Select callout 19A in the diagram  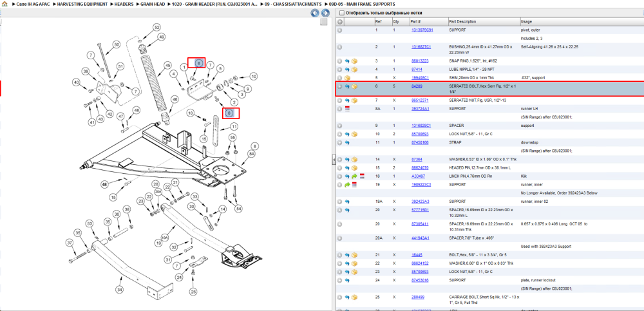click(164, 238)
